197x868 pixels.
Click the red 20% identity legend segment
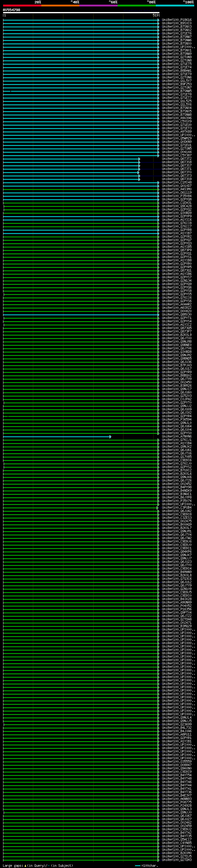(22, 6)
